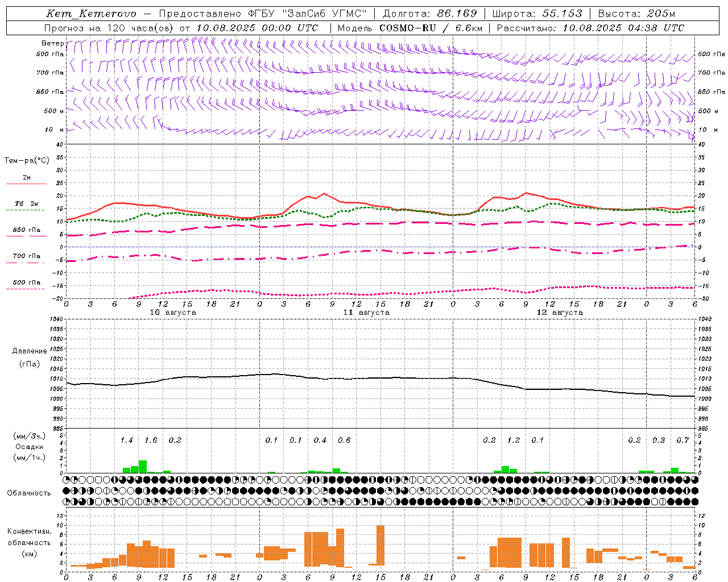The width and height of the screenshot is (728, 582).
Task: Click the "Конвективн." convective cloud label
Action: [29, 531]
